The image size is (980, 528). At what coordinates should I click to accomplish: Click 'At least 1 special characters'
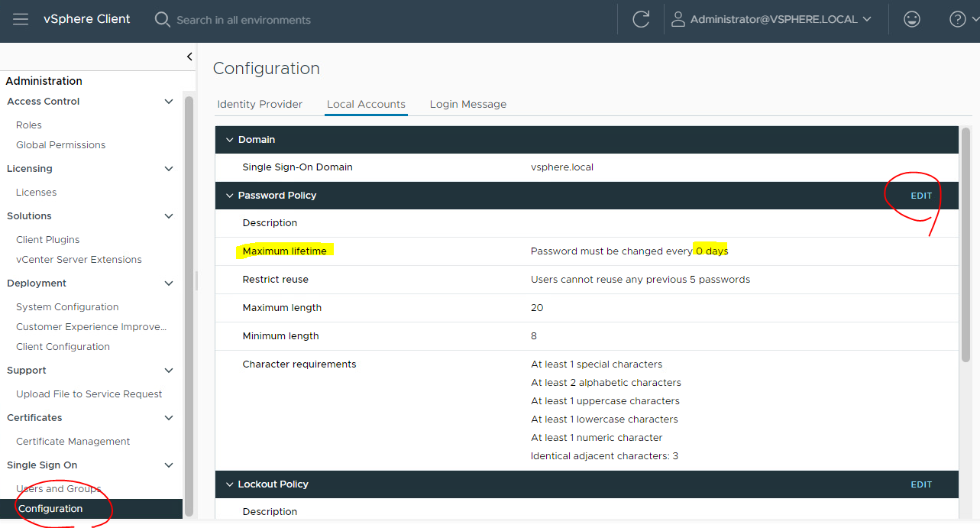pyautogui.click(x=597, y=364)
